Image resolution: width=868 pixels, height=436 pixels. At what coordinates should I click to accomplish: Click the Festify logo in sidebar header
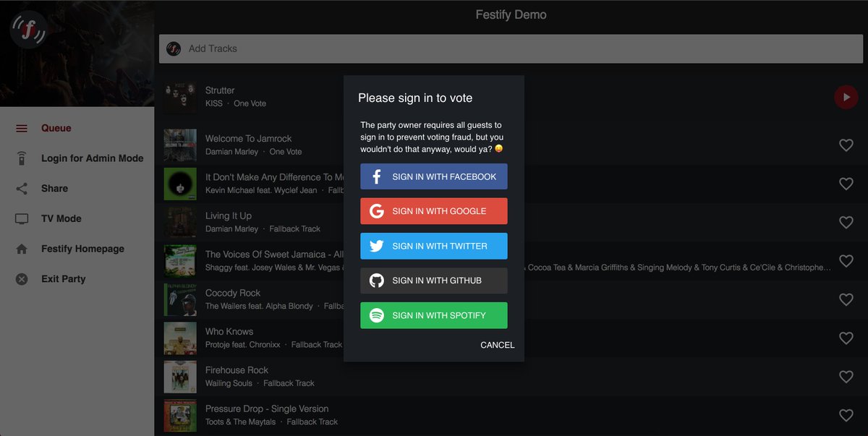28,30
